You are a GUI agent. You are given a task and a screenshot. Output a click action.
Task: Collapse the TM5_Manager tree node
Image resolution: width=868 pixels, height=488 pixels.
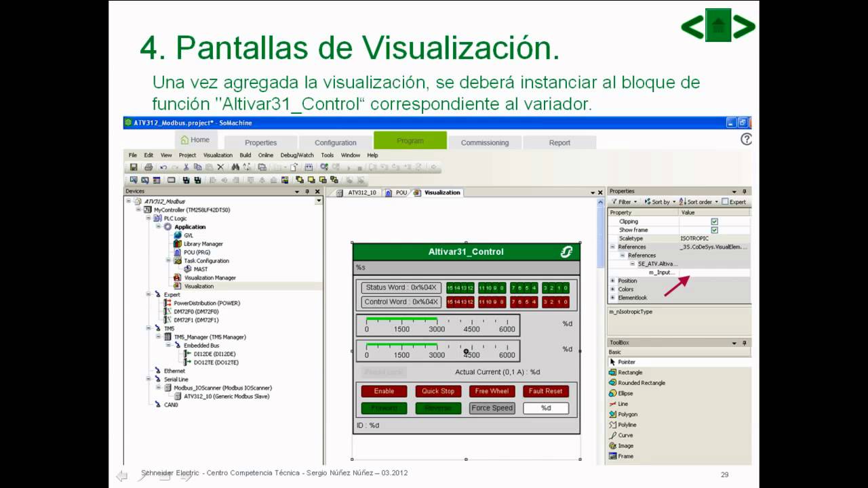(x=159, y=337)
